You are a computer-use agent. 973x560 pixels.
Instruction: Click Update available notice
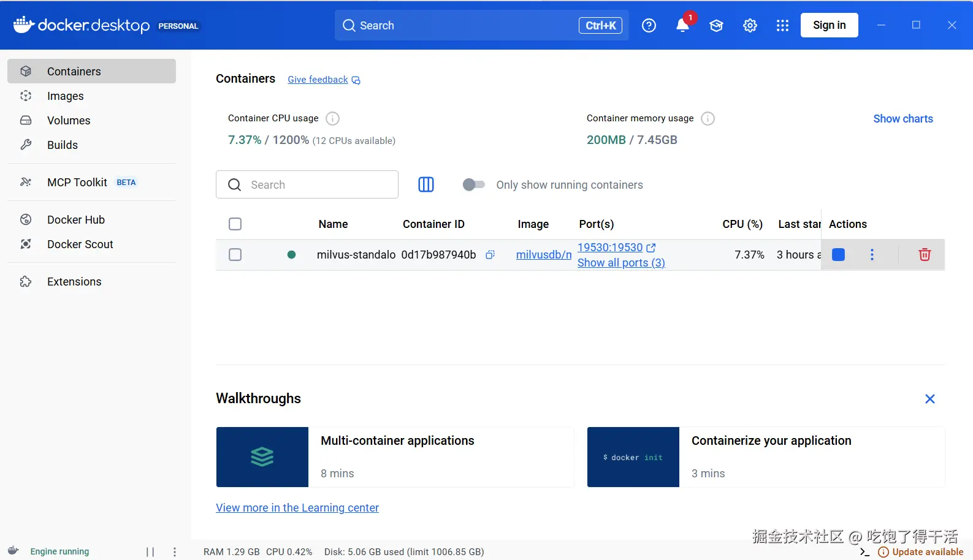[921, 551]
